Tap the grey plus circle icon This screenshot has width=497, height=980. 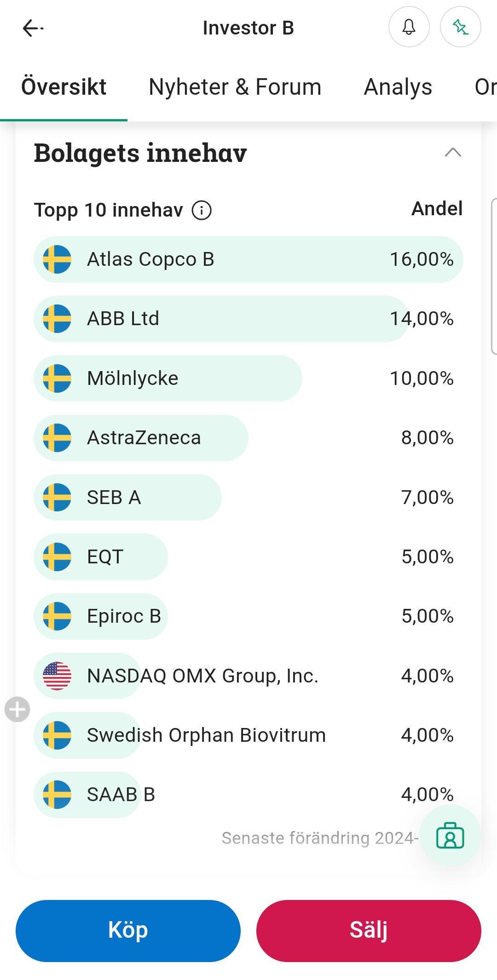click(x=17, y=709)
